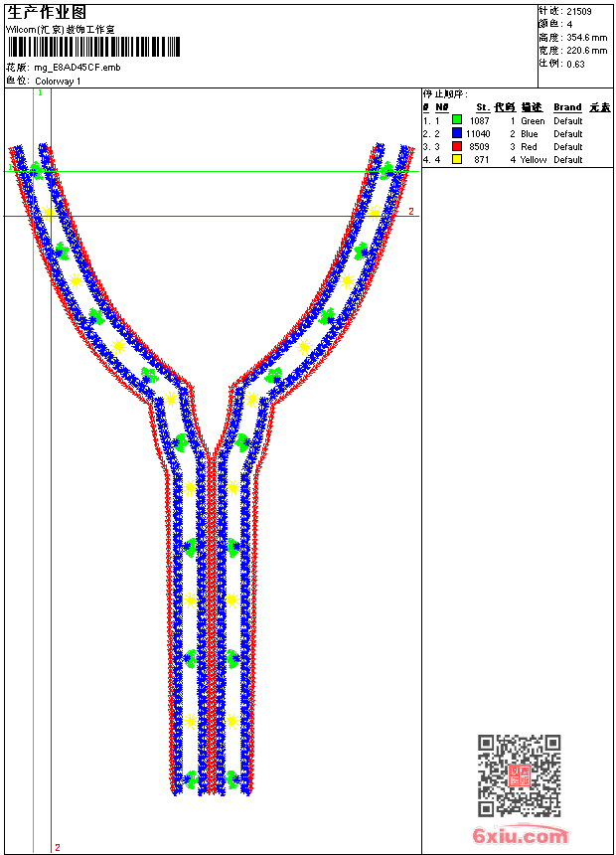This screenshot has width=616, height=855.
Task: Click the file name mg_E8AD45CF.emb
Action: coord(77,68)
